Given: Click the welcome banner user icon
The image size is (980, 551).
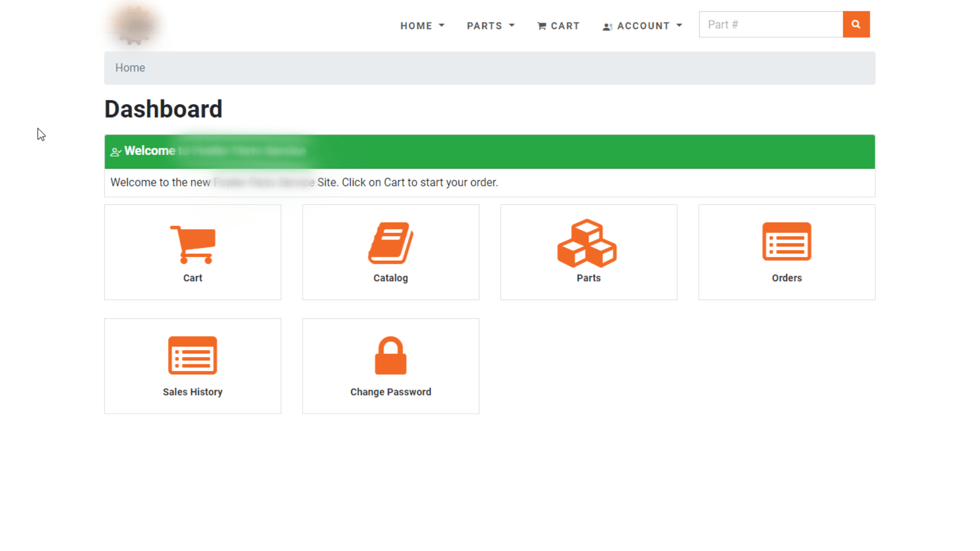Looking at the screenshot, I should [x=116, y=151].
